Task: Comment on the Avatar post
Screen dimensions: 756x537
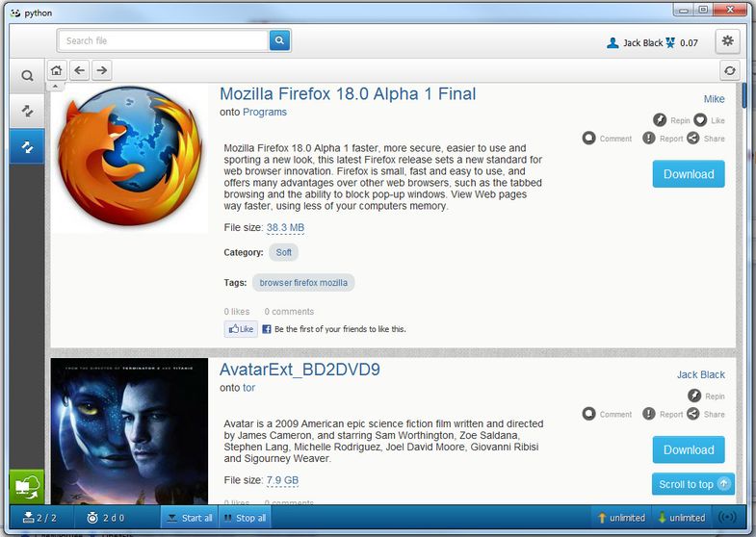Action: point(607,414)
